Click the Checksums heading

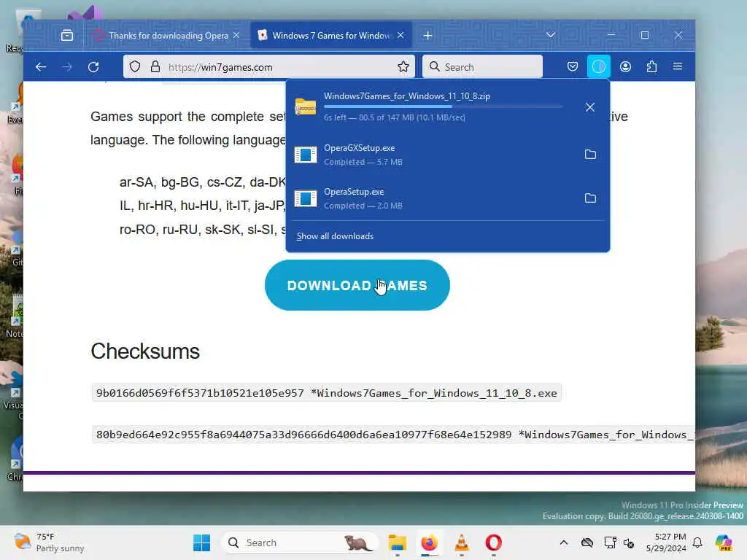pos(145,351)
